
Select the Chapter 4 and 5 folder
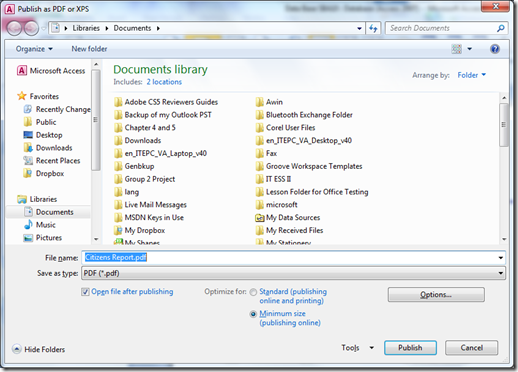click(145, 128)
